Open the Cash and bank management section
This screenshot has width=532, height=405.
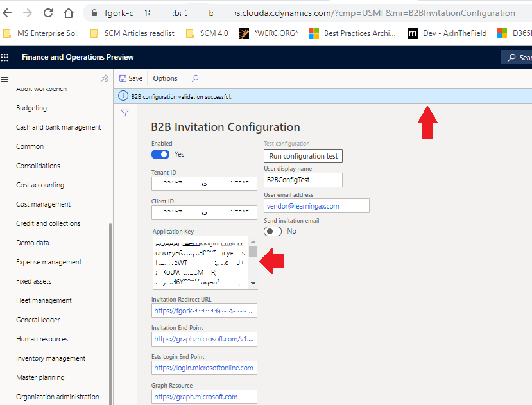point(58,126)
